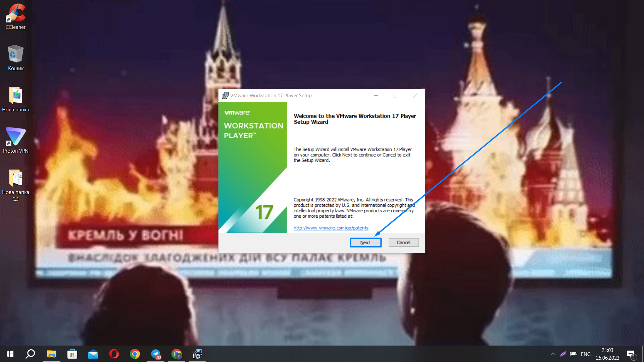Minimize the VMware Setup window
The width and height of the screenshot is (644, 362).
(376, 96)
